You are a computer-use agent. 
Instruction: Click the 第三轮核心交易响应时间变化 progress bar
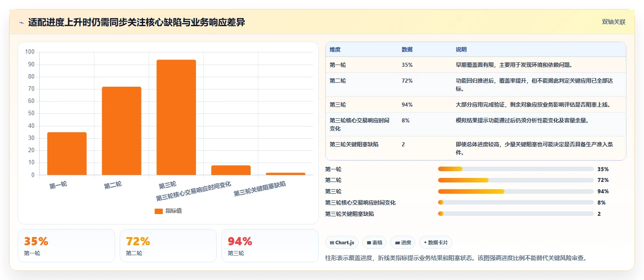pos(516,203)
